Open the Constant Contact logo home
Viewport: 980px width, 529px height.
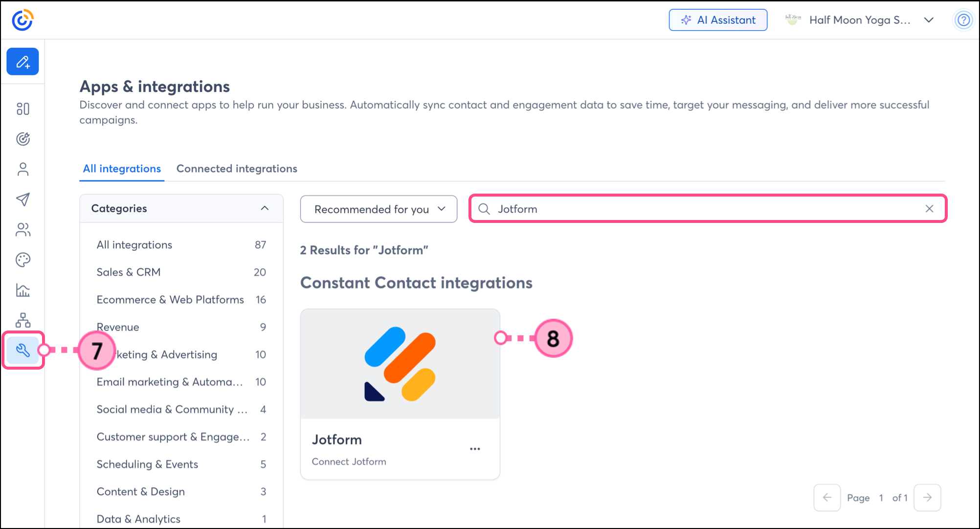[22, 20]
